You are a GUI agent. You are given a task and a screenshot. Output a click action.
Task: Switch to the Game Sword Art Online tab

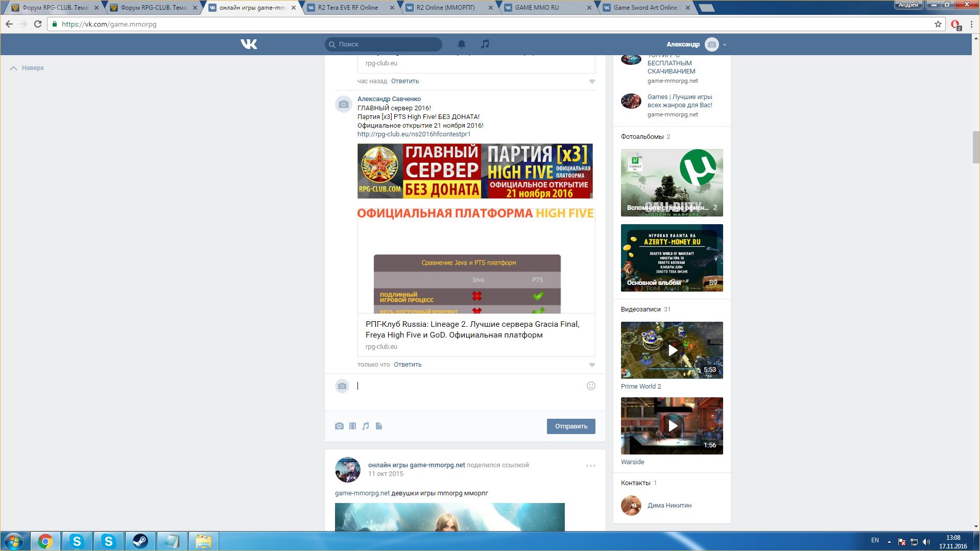(x=647, y=8)
